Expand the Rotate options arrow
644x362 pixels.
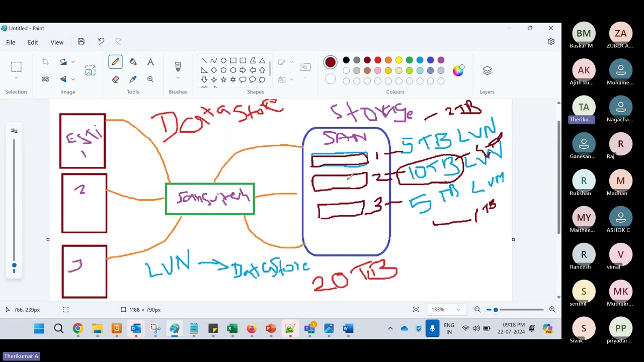tap(73, 62)
